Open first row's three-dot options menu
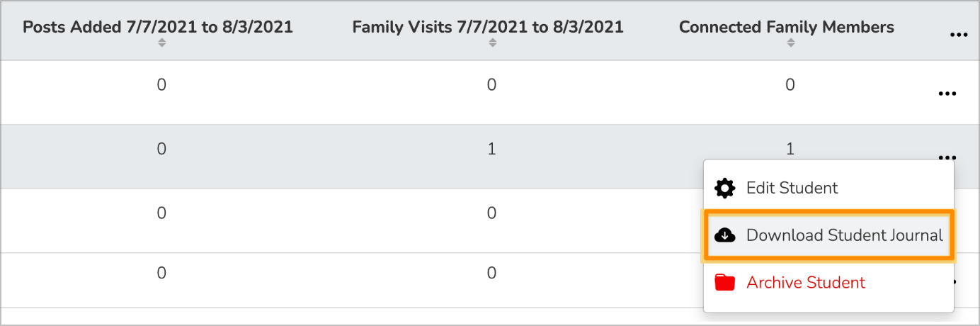Viewport: 980px width, 326px height. coord(947,94)
